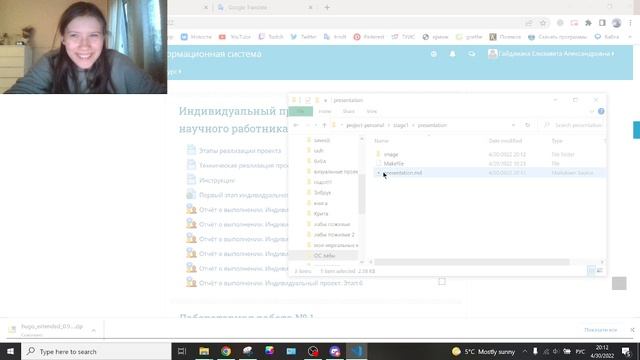This screenshot has width=640, height=360.
Task: Click the navigation pane vertical scrollbar
Action: 362,194
